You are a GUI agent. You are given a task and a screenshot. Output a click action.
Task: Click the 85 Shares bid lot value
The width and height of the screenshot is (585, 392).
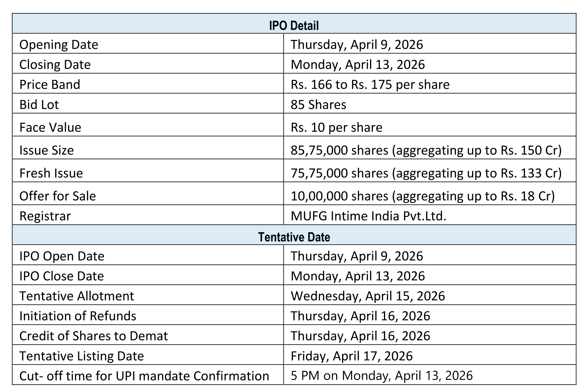point(318,105)
